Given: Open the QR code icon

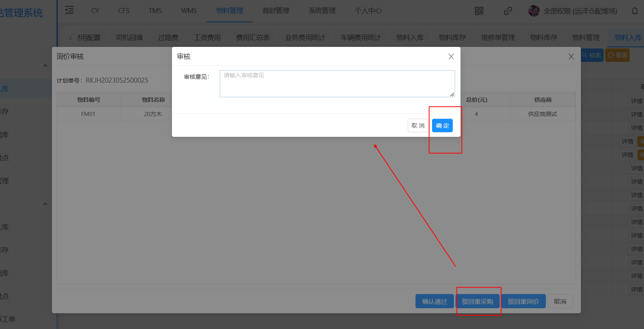Looking at the screenshot, I should (x=479, y=11).
